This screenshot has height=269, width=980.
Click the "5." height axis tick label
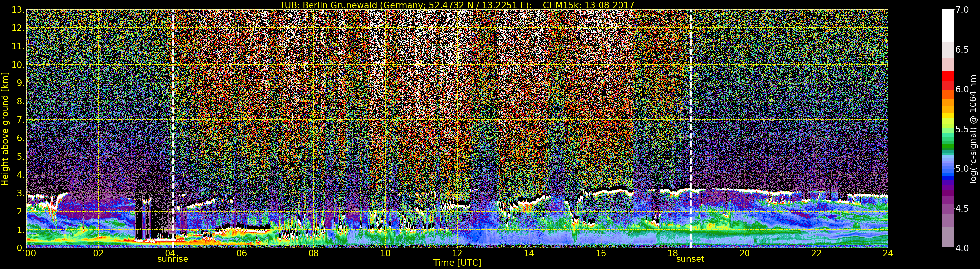click(x=21, y=156)
